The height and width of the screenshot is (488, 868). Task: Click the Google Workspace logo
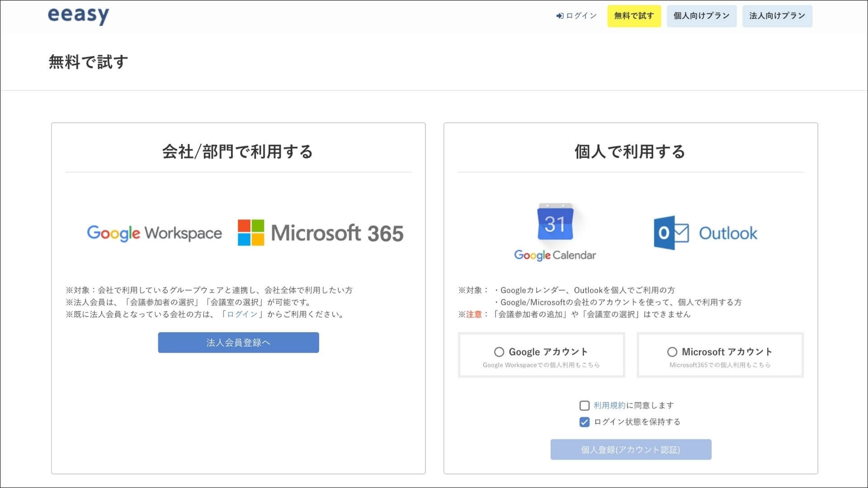154,233
